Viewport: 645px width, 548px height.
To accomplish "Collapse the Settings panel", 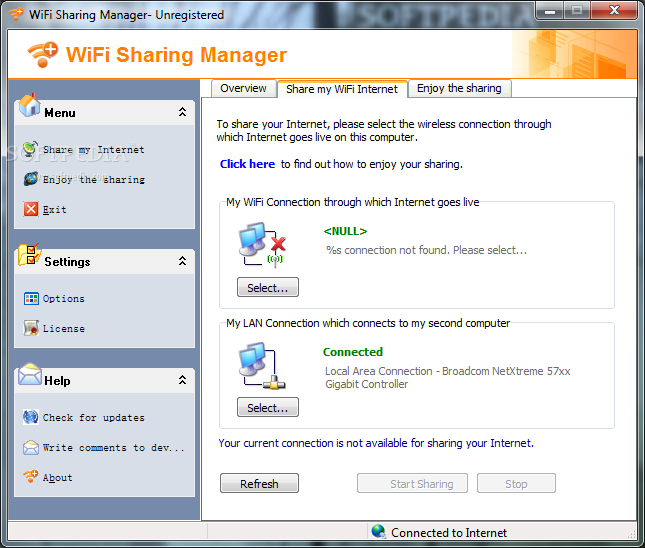I will click(182, 261).
